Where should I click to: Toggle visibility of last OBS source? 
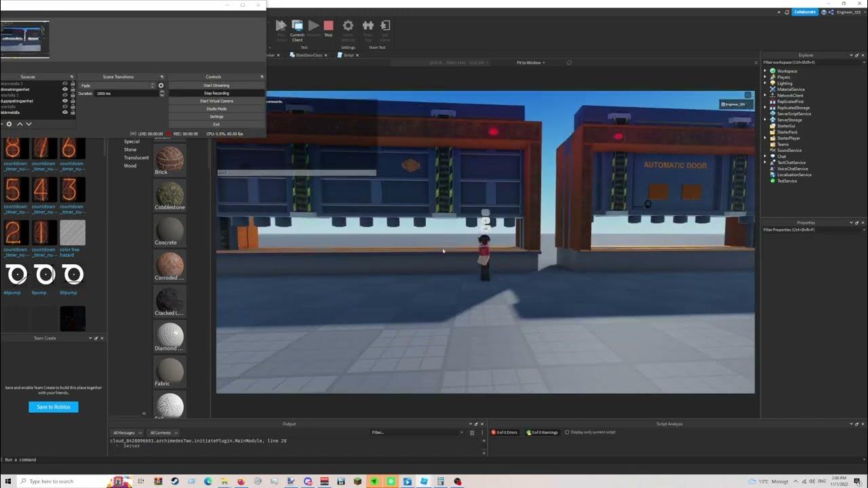(65, 113)
